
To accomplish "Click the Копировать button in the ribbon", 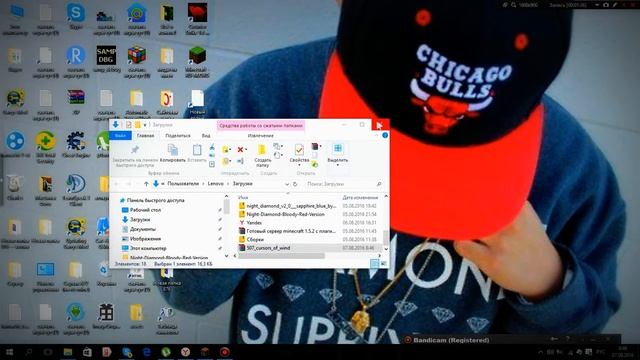I will (173, 153).
